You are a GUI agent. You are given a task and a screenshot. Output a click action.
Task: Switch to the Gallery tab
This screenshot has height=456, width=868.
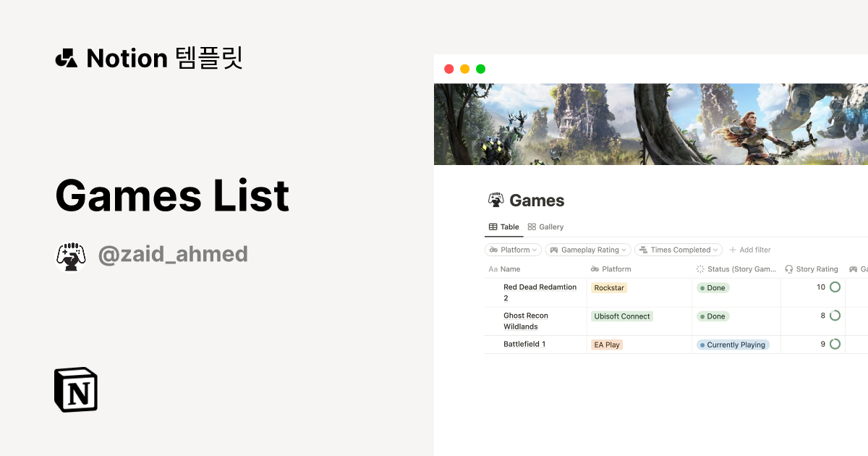coord(545,227)
